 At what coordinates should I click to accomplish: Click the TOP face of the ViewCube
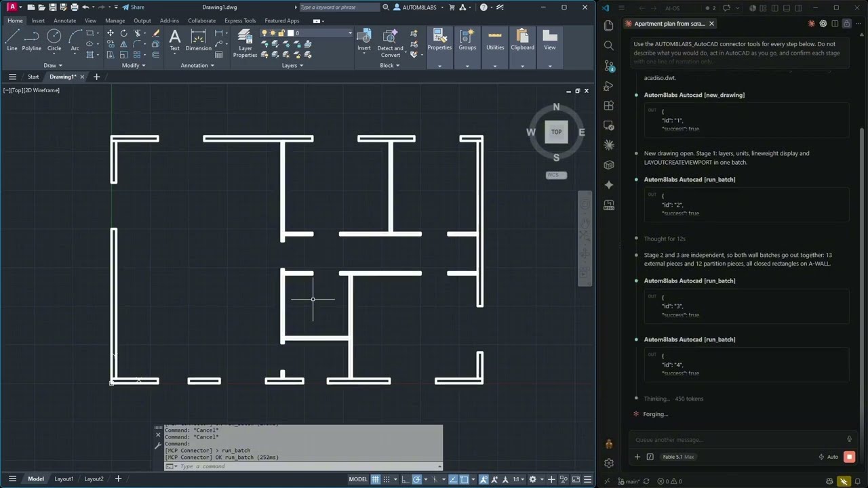pyautogui.click(x=556, y=132)
